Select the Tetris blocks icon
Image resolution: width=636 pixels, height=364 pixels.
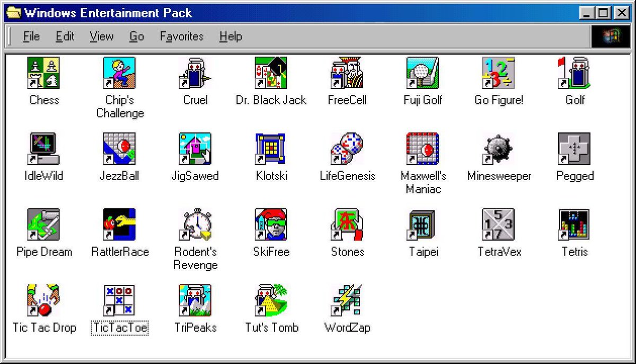point(575,225)
